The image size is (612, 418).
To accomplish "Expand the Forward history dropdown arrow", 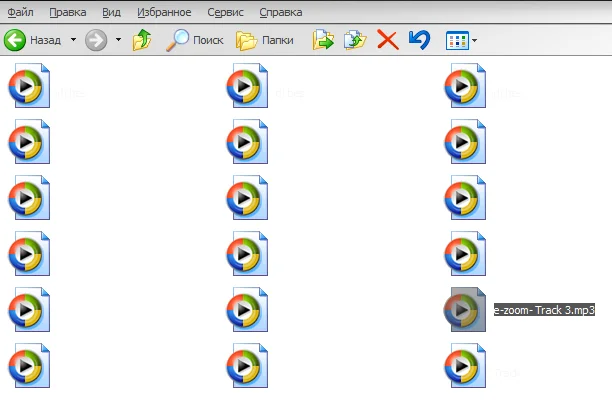I will pos(118,39).
